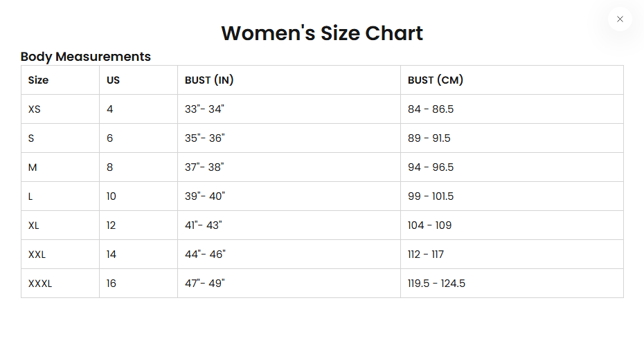This screenshot has width=644, height=361.
Task: Click US size 10 cell
Action: coord(111,196)
